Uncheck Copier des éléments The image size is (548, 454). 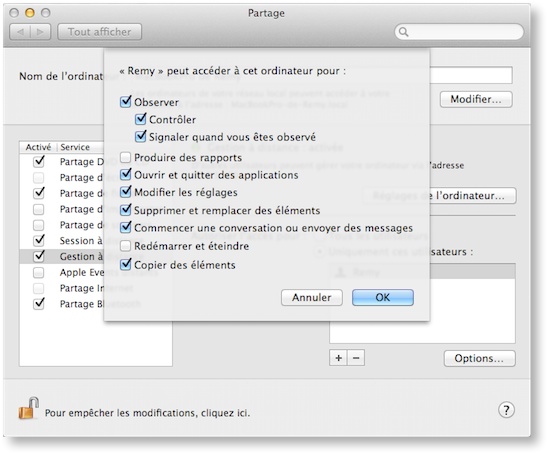pos(125,264)
